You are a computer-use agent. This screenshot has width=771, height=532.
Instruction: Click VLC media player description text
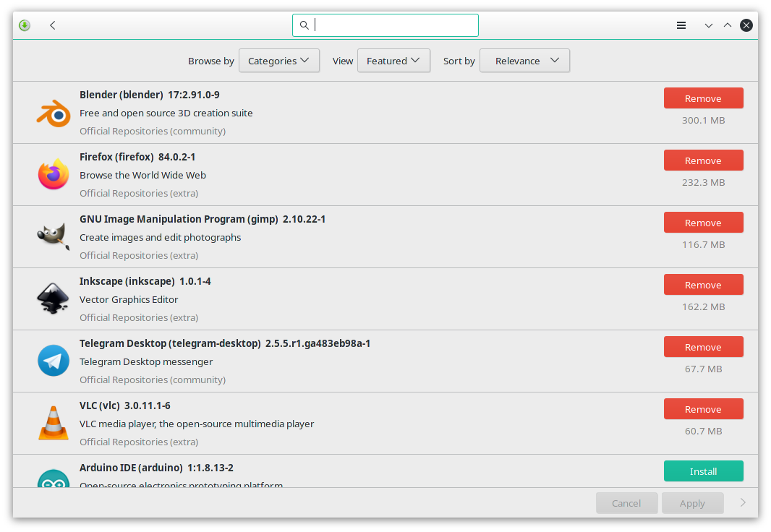[197, 424]
